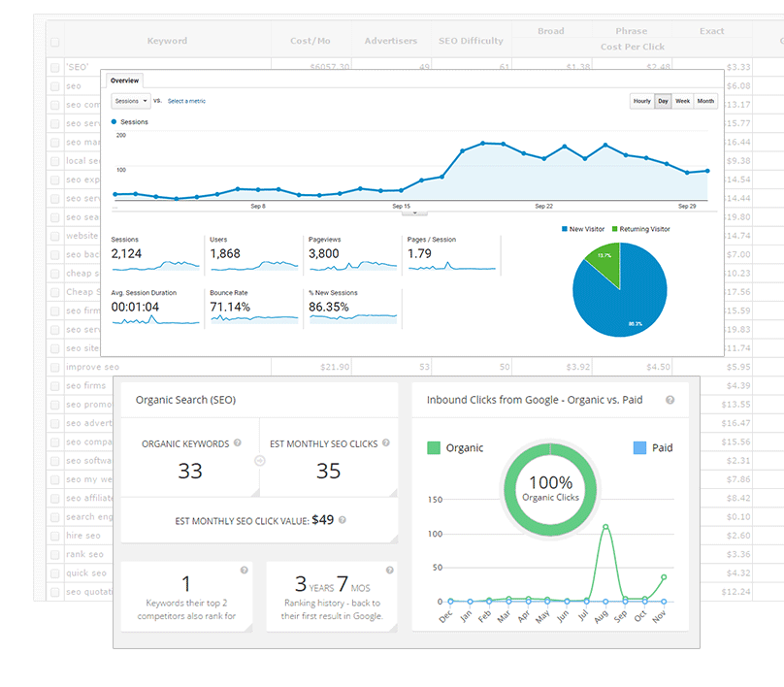Viewport: 784px width, 687px height.
Task: Click arrow icon between keywords and clicks
Action: pyautogui.click(x=259, y=461)
